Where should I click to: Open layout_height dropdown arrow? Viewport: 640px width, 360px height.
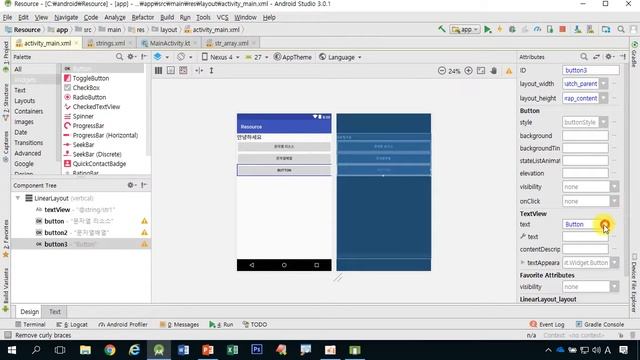point(603,98)
